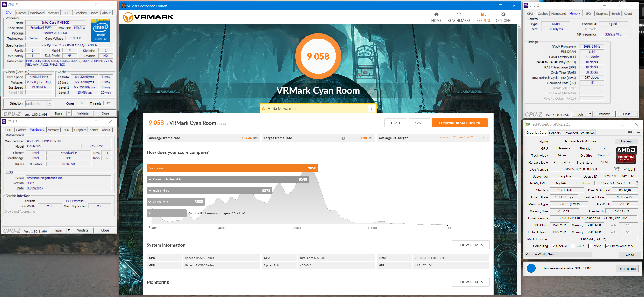Screen dimensions: 644x297
Task: Click Lookup button in GPU-Z
Action: click(x=626, y=141)
